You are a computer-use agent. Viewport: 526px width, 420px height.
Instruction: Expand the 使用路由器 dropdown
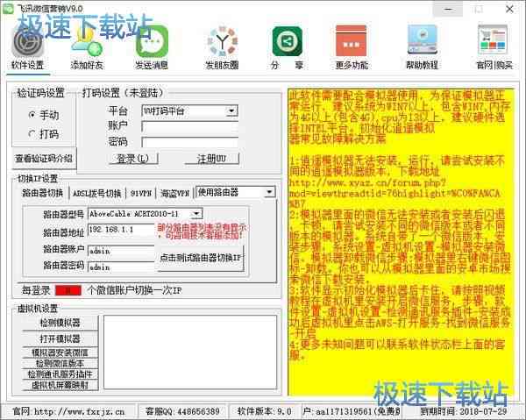(x=269, y=192)
